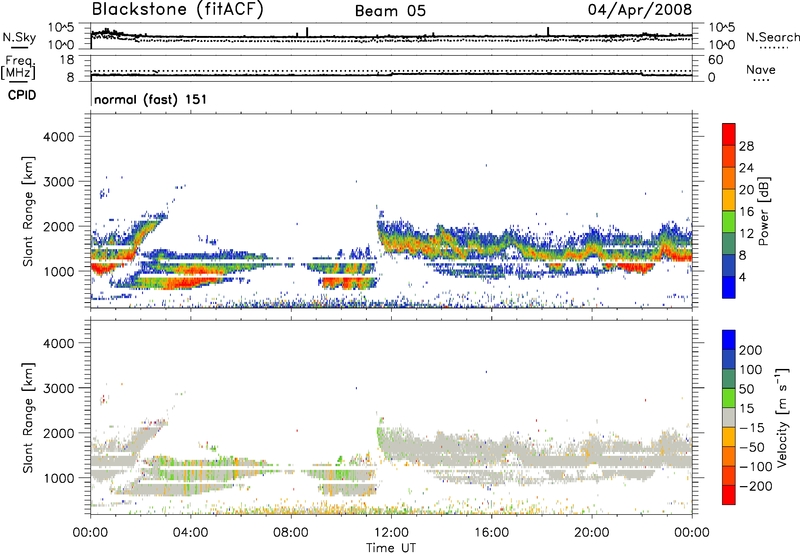Click the 'Nave' legend label

pyautogui.click(x=760, y=69)
